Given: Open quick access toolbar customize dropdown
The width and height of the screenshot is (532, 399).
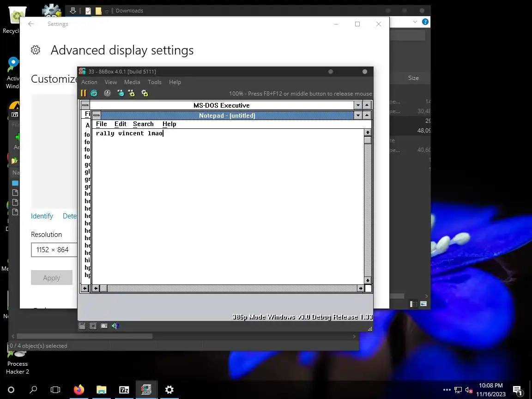Looking at the screenshot, I should tap(107, 11).
